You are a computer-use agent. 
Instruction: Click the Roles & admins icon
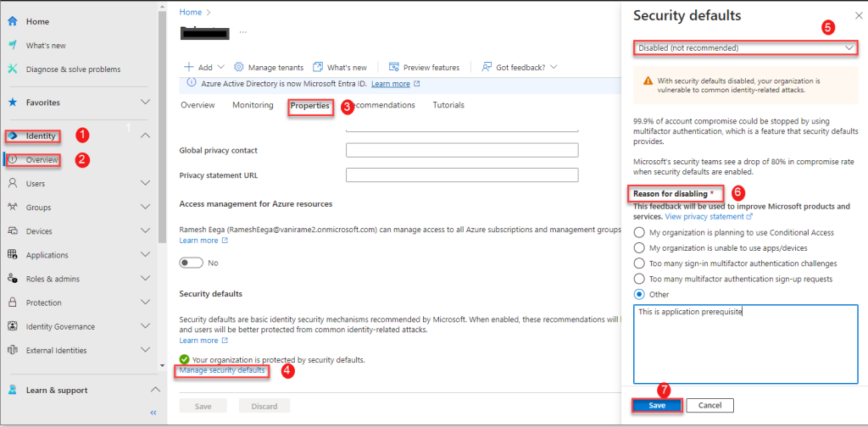pos(12,279)
